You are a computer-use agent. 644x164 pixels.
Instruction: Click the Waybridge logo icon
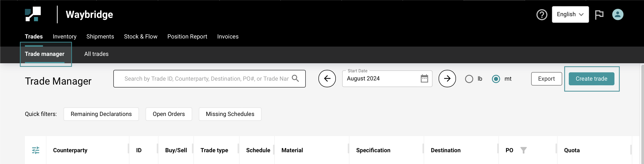pos(33,14)
